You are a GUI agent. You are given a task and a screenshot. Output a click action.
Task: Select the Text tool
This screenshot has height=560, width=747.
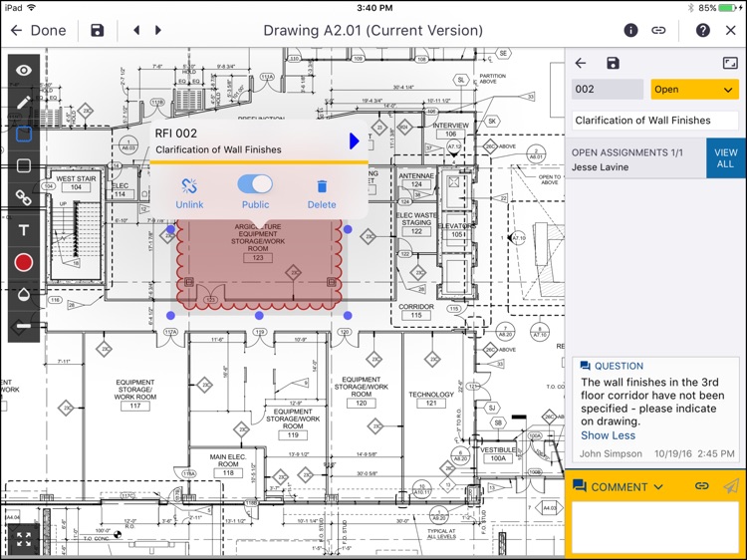coord(23,230)
